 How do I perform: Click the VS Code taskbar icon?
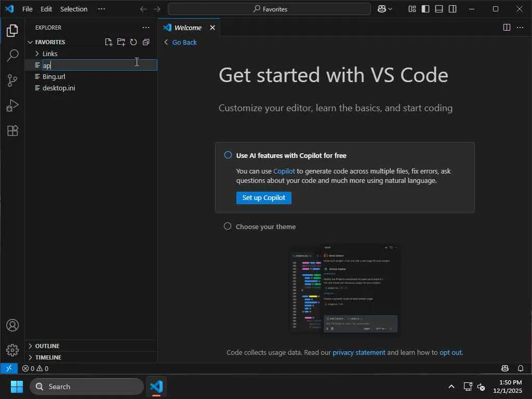pos(156,387)
